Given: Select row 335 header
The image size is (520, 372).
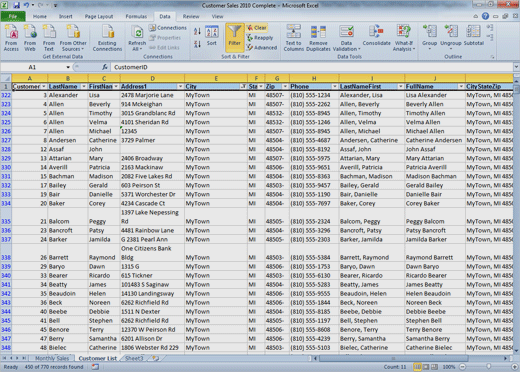Looking at the screenshot, I should [6, 217].
